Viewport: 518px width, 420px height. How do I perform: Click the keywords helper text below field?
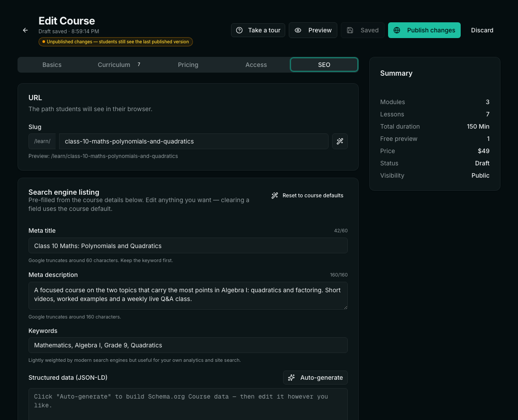(x=134, y=360)
